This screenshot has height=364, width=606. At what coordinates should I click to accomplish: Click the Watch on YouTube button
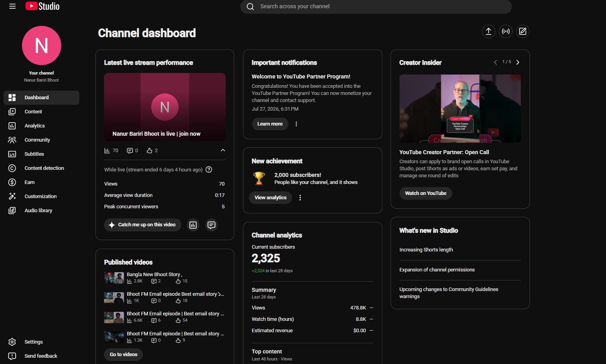click(x=426, y=193)
